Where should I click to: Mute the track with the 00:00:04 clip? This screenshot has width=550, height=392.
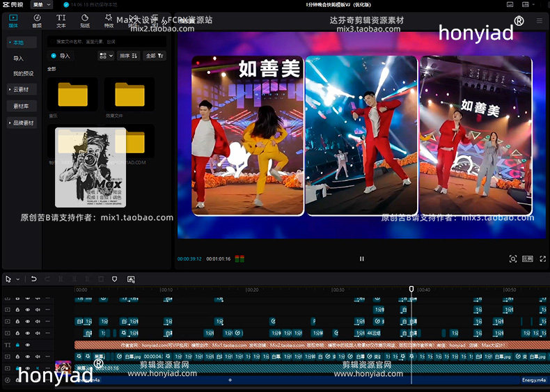38,356
